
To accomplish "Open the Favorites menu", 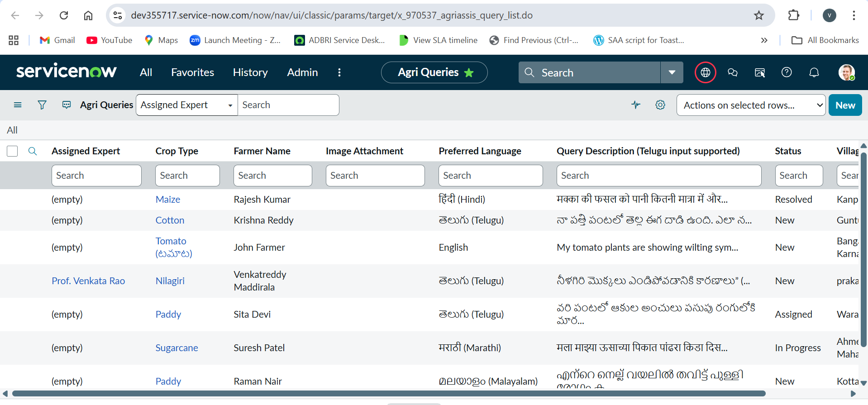I will pyautogui.click(x=192, y=72).
